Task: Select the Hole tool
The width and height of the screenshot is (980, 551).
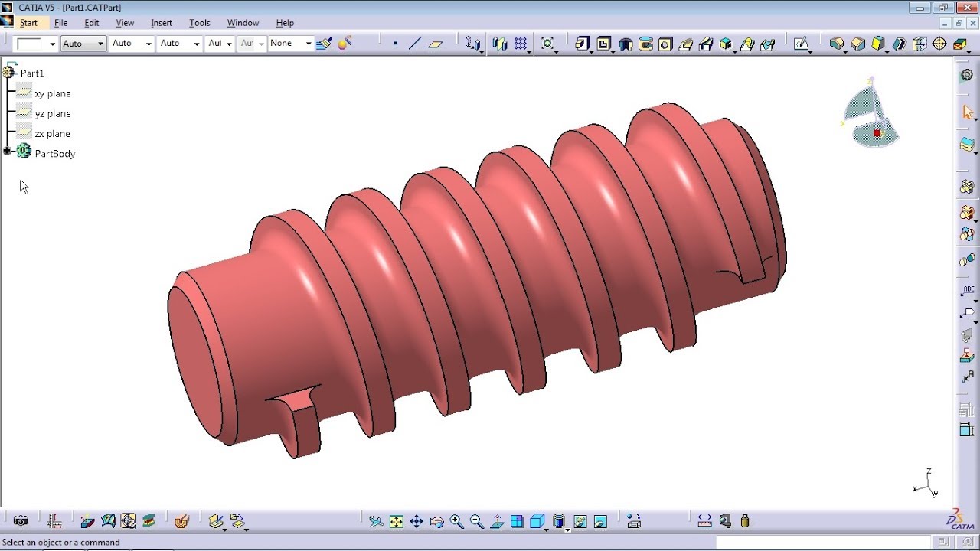Action: tap(665, 44)
